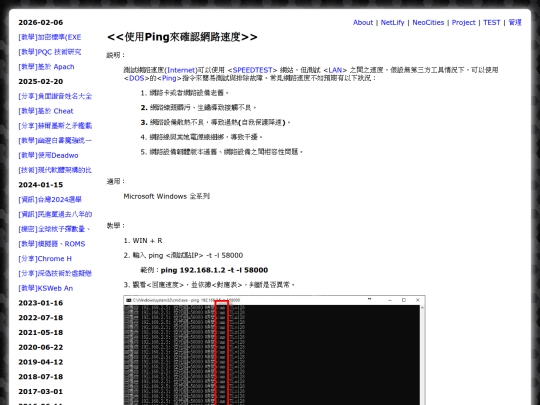The width and height of the screenshot is (540, 405).
Task: Follow the Internet link in the description
Action: (181, 70)
